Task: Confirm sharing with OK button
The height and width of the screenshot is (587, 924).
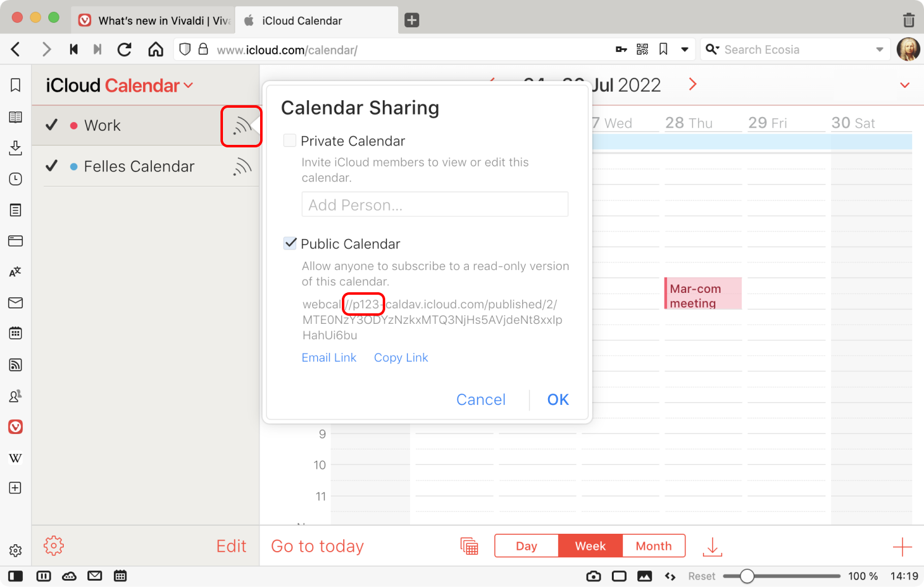Action: tap(558, 400)
